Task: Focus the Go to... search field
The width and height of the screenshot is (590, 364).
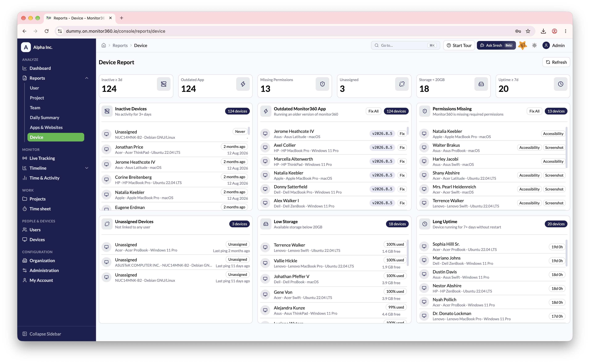Action: click(405, 45)
